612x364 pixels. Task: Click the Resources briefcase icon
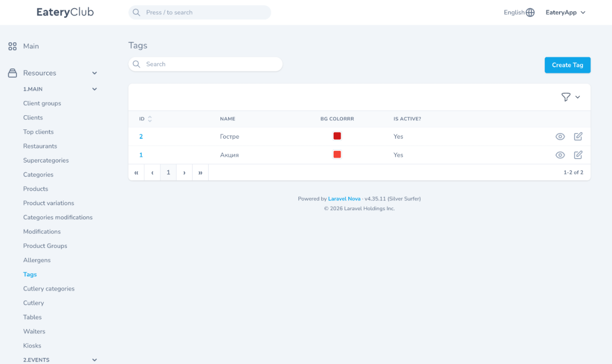tap(13, 73)
